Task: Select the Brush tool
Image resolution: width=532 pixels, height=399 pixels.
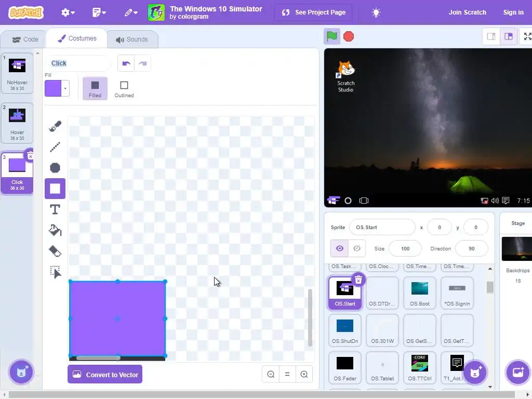Action: tap(55, 126)
